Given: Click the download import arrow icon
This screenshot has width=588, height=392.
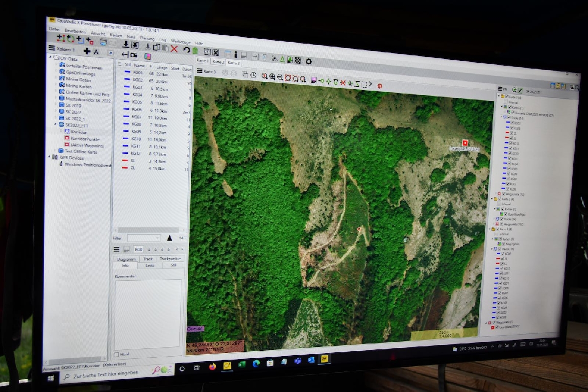Looking at the screenshot, I should point(126,45).
